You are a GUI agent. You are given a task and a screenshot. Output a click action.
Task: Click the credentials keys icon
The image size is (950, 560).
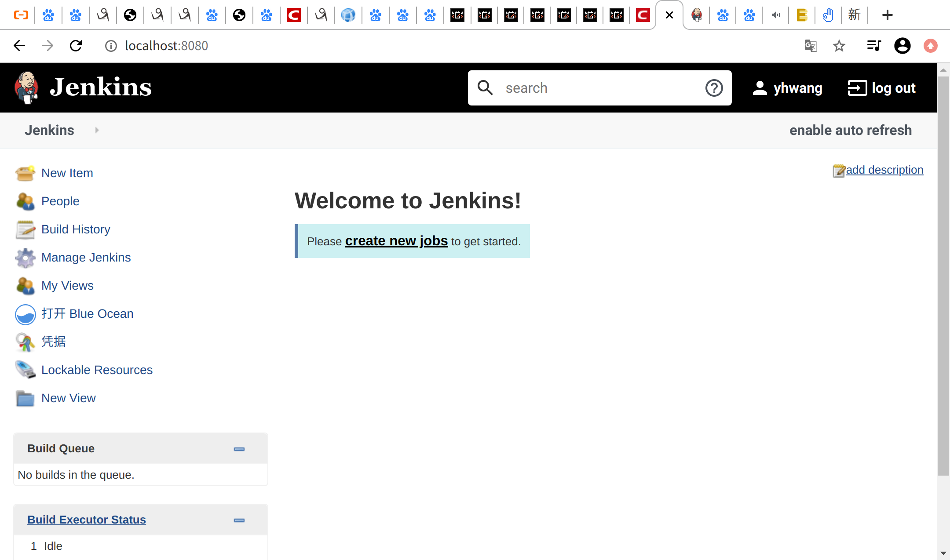point(25,342)
